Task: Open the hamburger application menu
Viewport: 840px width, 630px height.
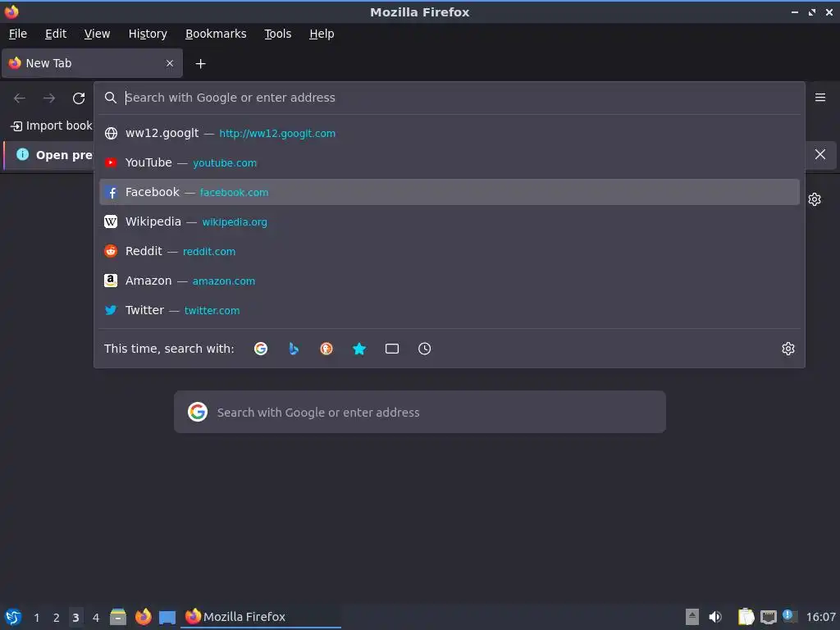Action: pyautogui.click(x=820, y=98)
